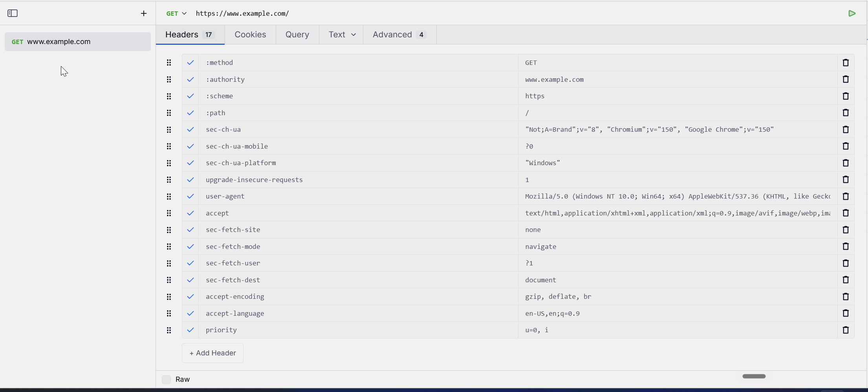The height and width of the screenshot is (392, 868).
Task: Switch to the Query tab
Action: [x=297, y=35]
